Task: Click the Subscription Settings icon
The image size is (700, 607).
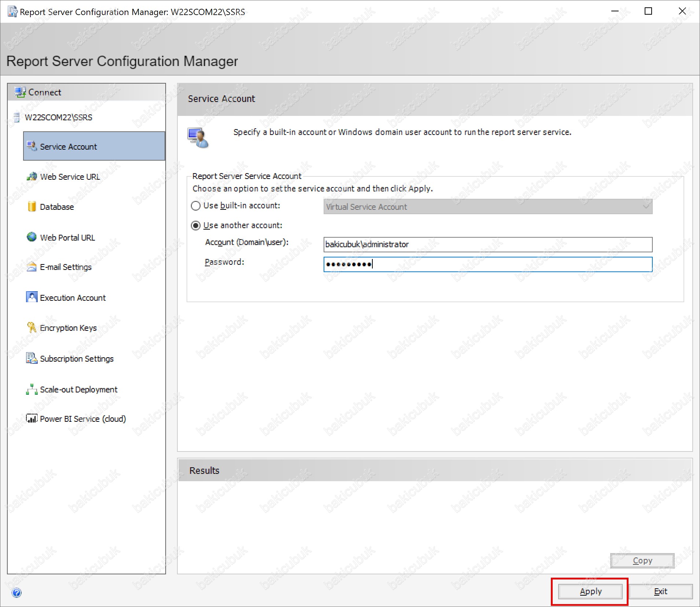Action: [32, 358]
